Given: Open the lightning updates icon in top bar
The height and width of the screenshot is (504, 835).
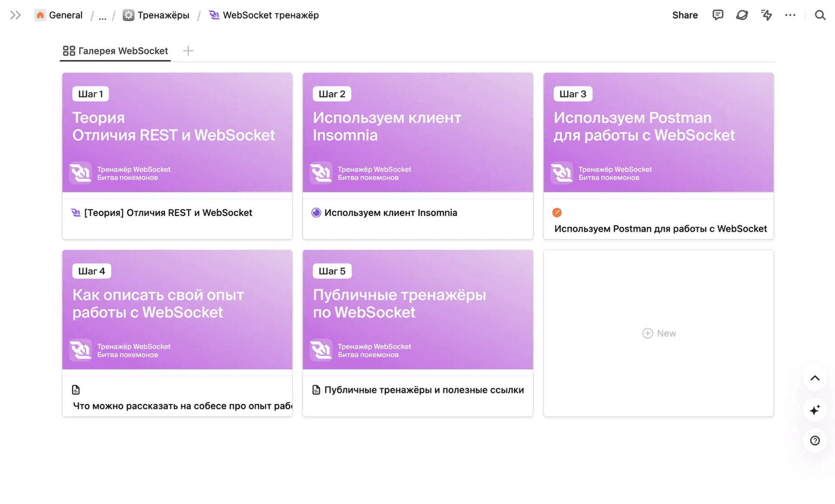Looking at the screenshot, I should pos(766,15).
